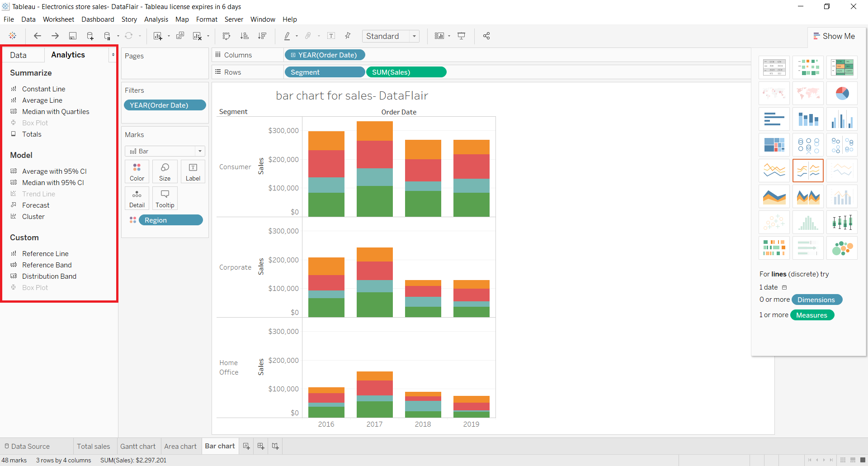The width and height of the screenshot is (868, 466).
Task: Select Constant Line in Summarize
Action: (43, 89)
